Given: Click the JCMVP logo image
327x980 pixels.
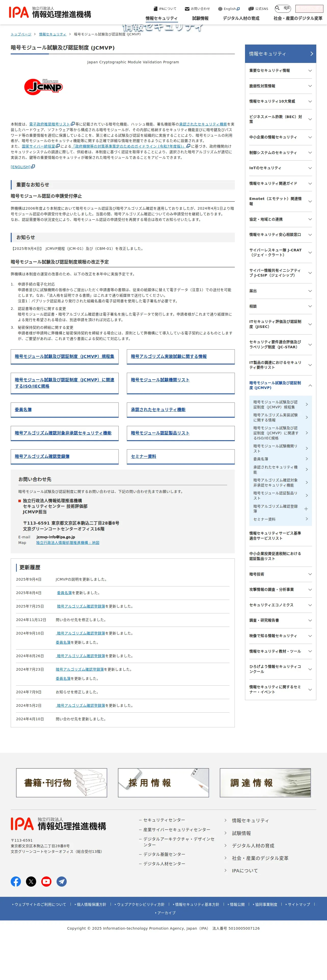Looking at the screenshot, I should click(x=43, y=86).
